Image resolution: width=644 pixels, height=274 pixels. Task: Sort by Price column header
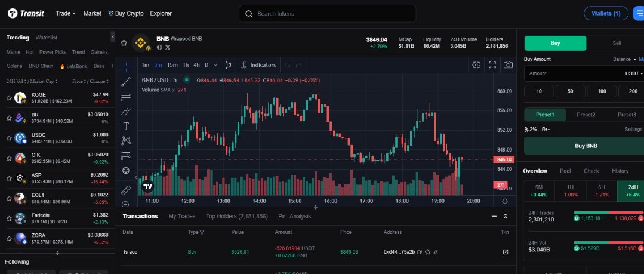pyautogui.click(x=79, y=81)
